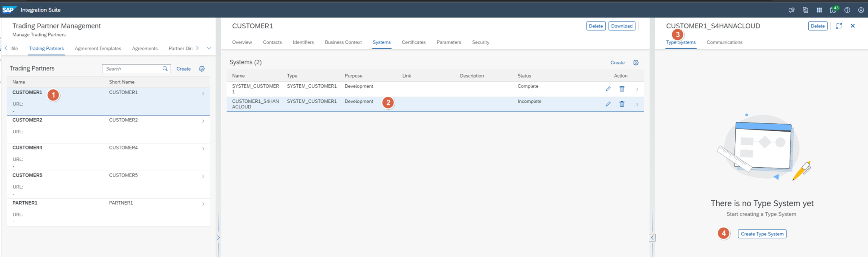This screenshot has width=868, height=257.
Task: Open the Parameters tab
Action: tap(449, 42)
